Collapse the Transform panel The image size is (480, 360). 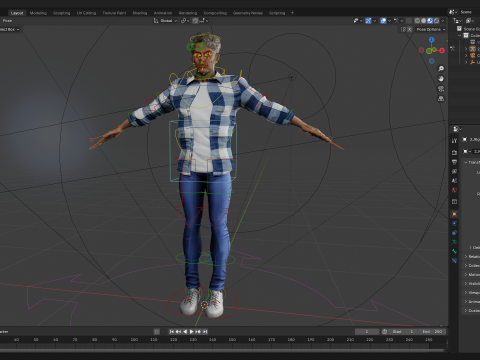click(466, 162)
